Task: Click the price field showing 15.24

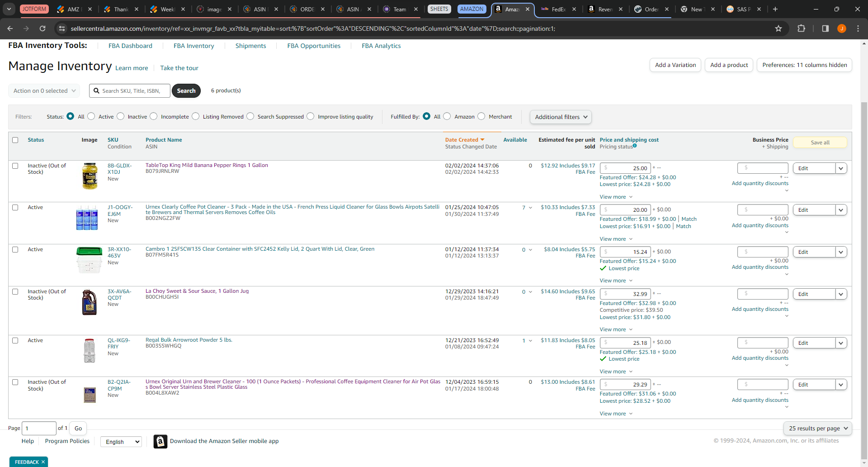Action: coord(625,252)
